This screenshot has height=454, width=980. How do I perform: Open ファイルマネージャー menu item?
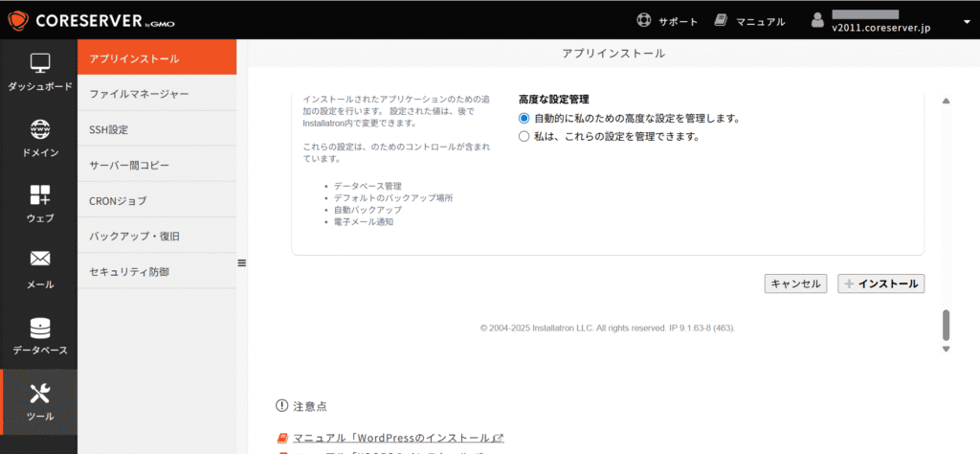pyautogui.click(x=157, y=94)
